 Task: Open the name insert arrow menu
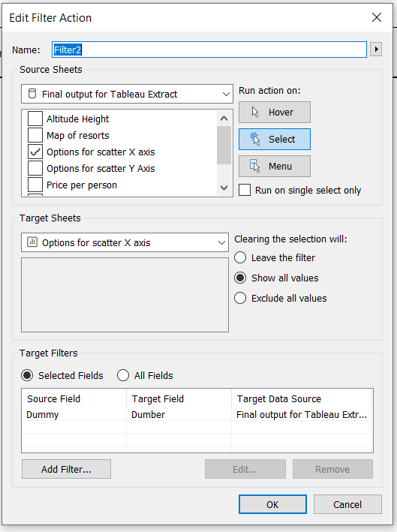[x=376, y=50]
